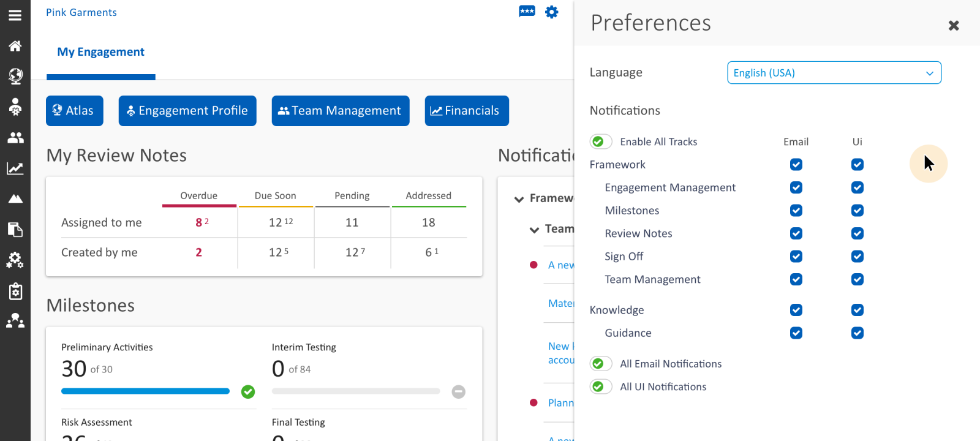Toggle All Email Notifications switch
Viewport: 980px width, 441px height.
pos(601,364)
